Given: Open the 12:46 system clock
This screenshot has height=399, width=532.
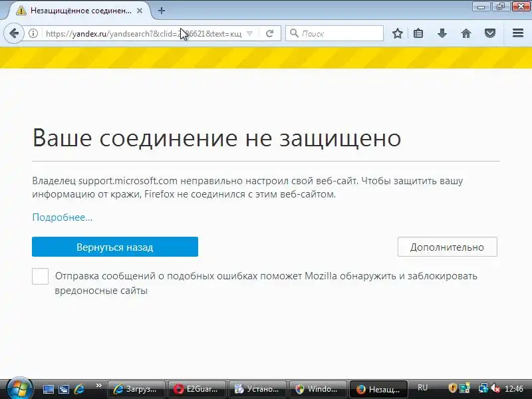Looking at the screenshot, I should click(x=514, y=388).
